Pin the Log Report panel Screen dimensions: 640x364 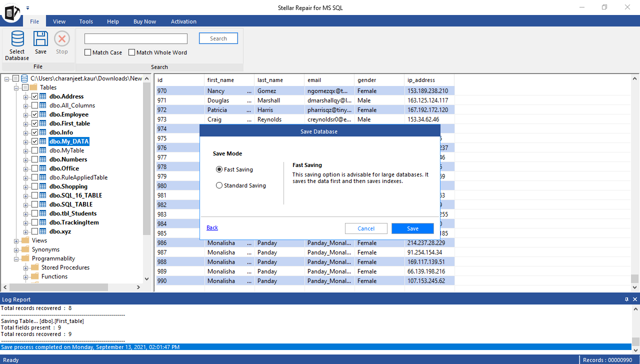click(627, 299)
